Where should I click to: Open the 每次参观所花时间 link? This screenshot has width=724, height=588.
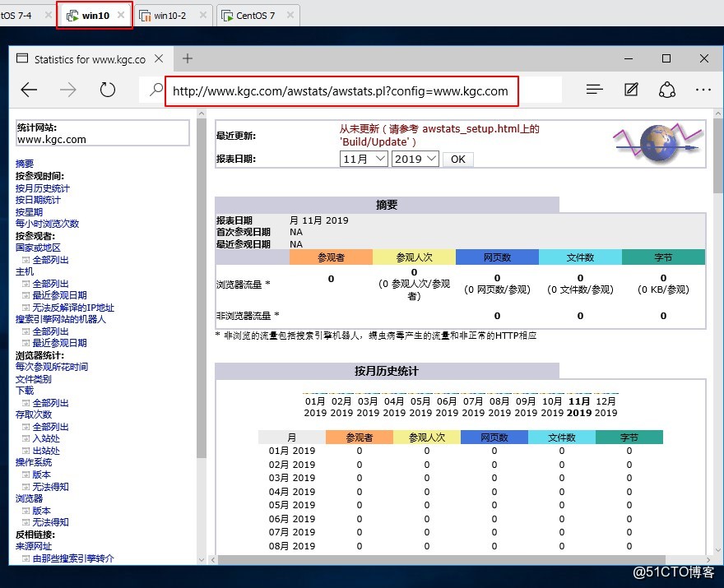click(x=52, y=367)
